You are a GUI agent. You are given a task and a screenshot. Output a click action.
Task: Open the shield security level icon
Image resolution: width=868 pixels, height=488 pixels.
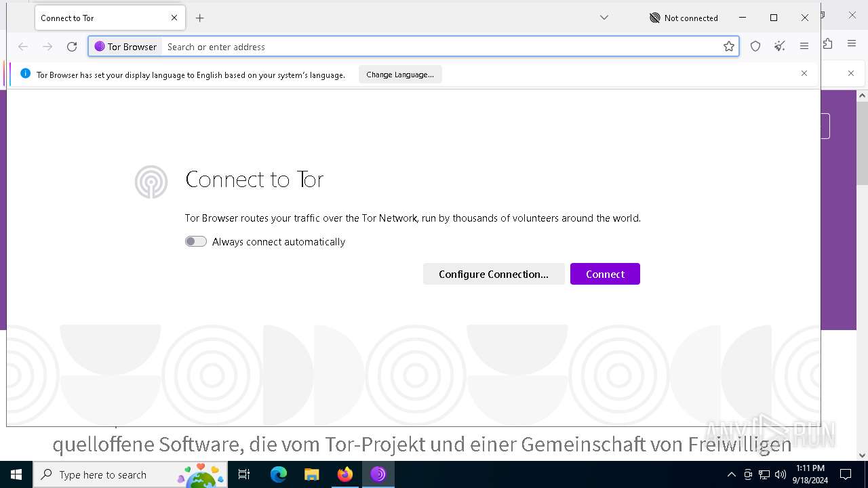point(755,47)
